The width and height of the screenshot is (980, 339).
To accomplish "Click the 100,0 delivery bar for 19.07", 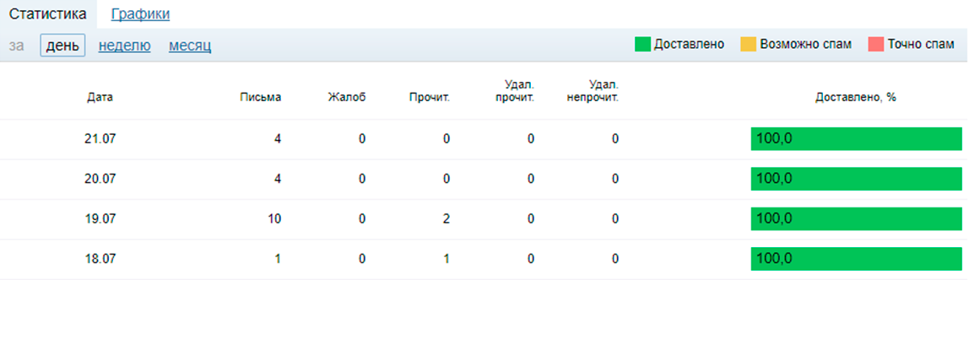I will coord(856,219).
